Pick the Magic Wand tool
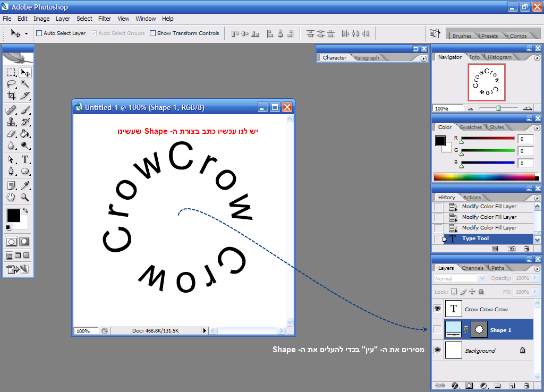This screenshot has height=392, width=544. tap(25, 84)
